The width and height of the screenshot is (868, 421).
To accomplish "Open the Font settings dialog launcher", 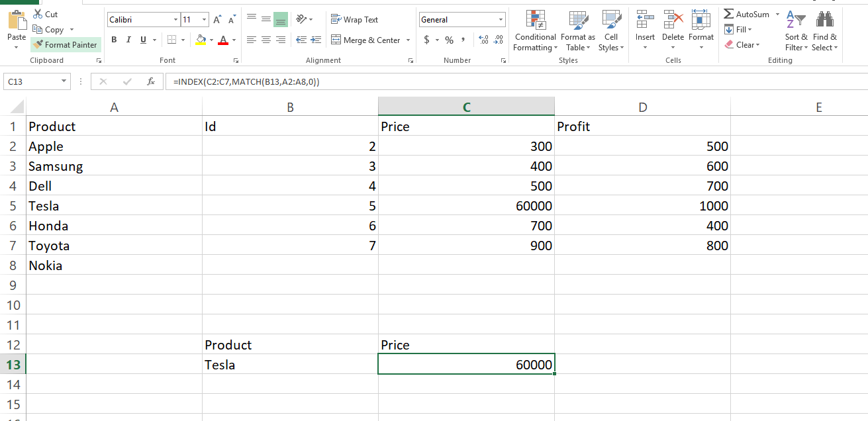I will (x=236, y=60).
